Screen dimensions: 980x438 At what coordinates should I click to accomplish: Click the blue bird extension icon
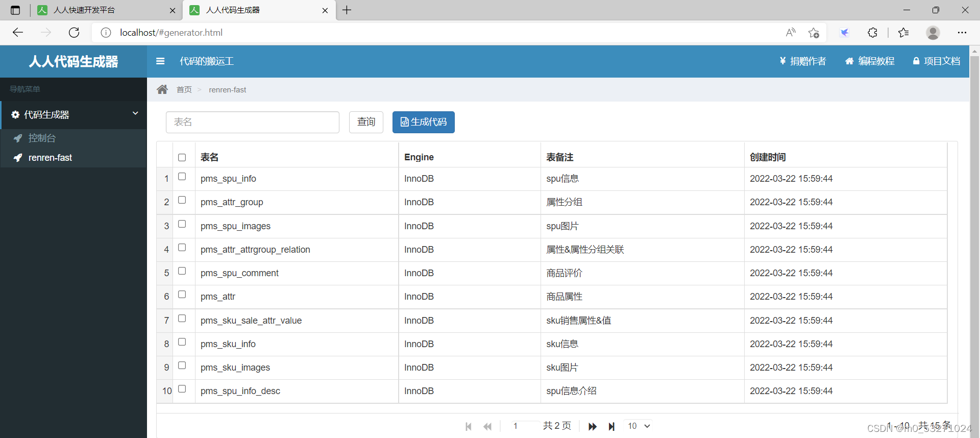(x=844, y=33)
